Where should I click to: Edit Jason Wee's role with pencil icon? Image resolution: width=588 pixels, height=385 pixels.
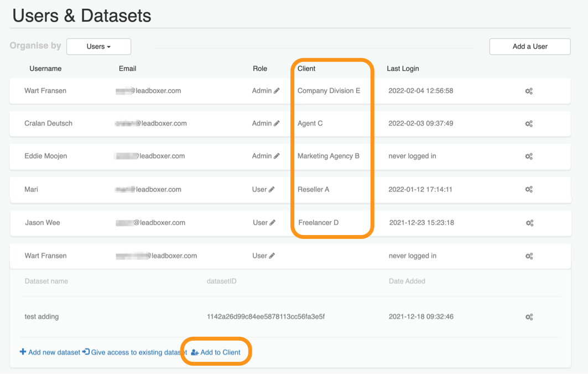pyautogui.click(x=272, y=222)
